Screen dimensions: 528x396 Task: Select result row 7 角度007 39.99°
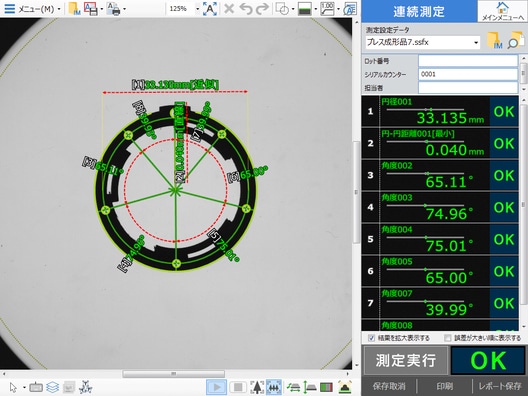tap(440, 303)
